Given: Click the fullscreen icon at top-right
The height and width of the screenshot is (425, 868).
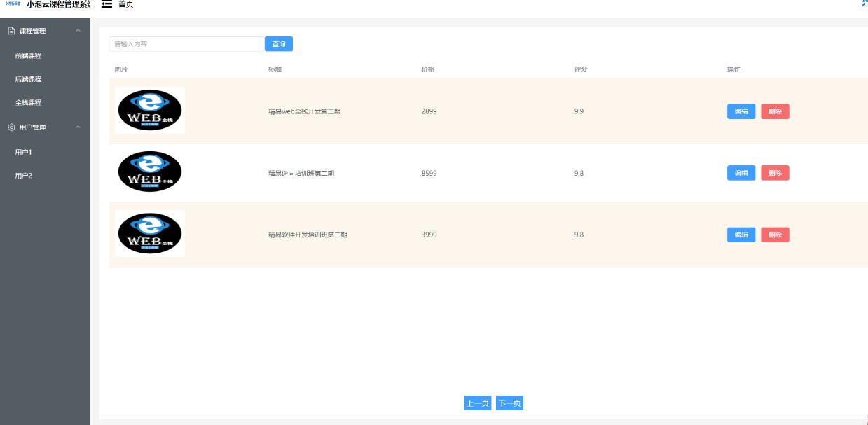Looking at the screenshot, I should [864, 4].
